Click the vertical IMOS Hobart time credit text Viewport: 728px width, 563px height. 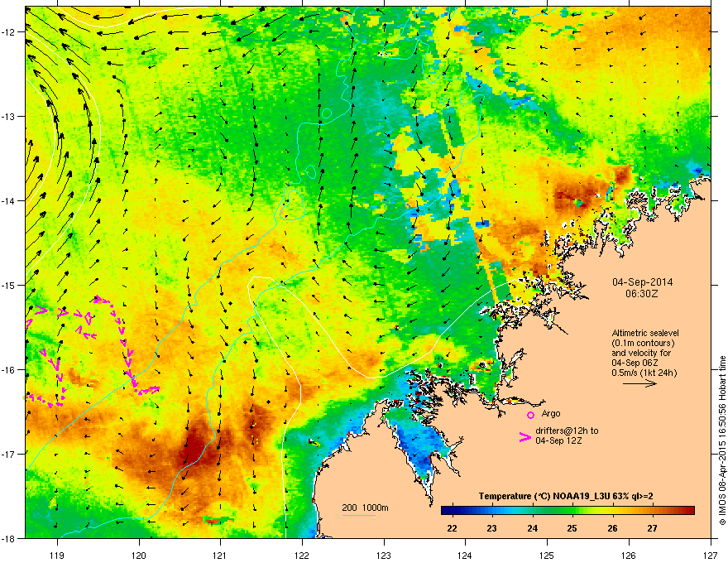point(722,440)
